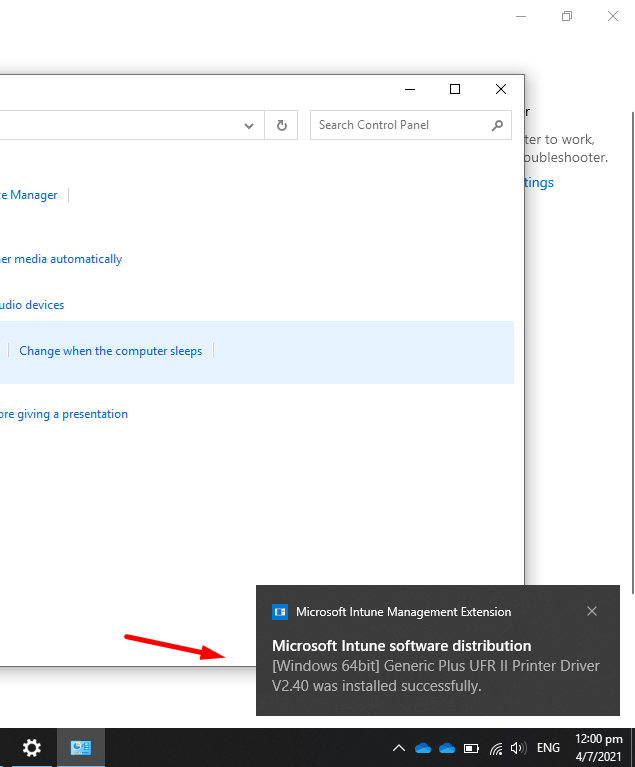Click the search magnifier icon in Control Panel
Viewport: 635px width, 767px height.
tap(497, 126)
